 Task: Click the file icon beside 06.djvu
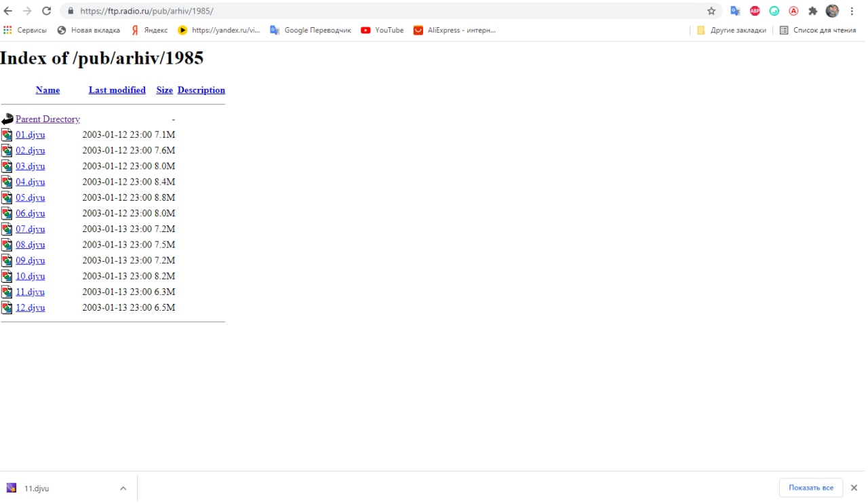tap(7, 213)
